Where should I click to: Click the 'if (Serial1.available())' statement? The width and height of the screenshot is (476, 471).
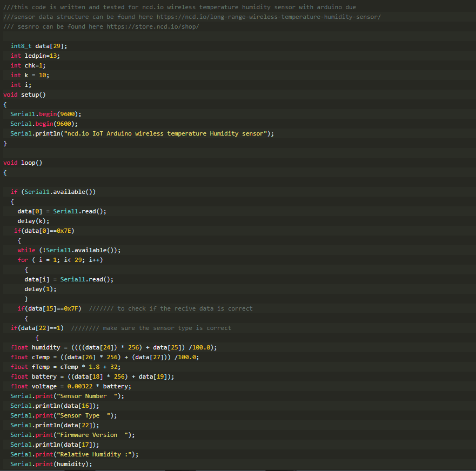53,192
